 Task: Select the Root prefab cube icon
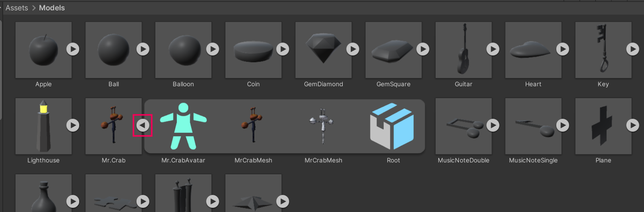coord(393,126)
